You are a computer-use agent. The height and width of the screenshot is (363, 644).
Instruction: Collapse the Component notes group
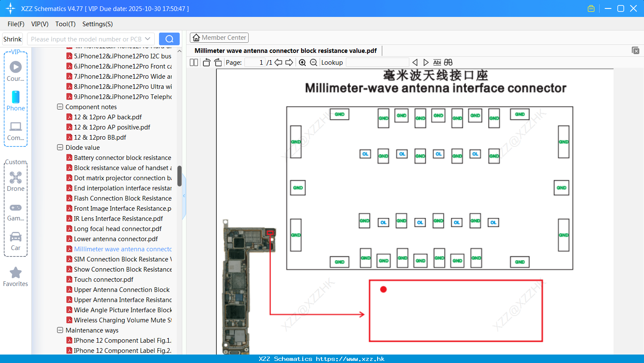[x=60, y=107]
